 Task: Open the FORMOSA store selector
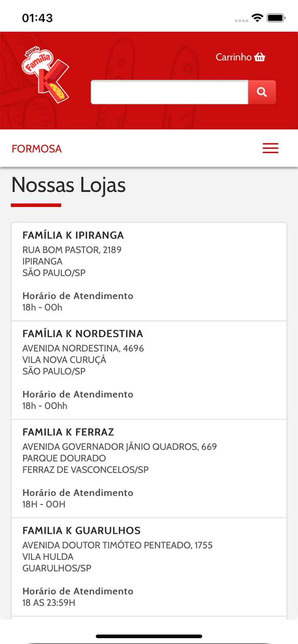[x=37, y=148]
